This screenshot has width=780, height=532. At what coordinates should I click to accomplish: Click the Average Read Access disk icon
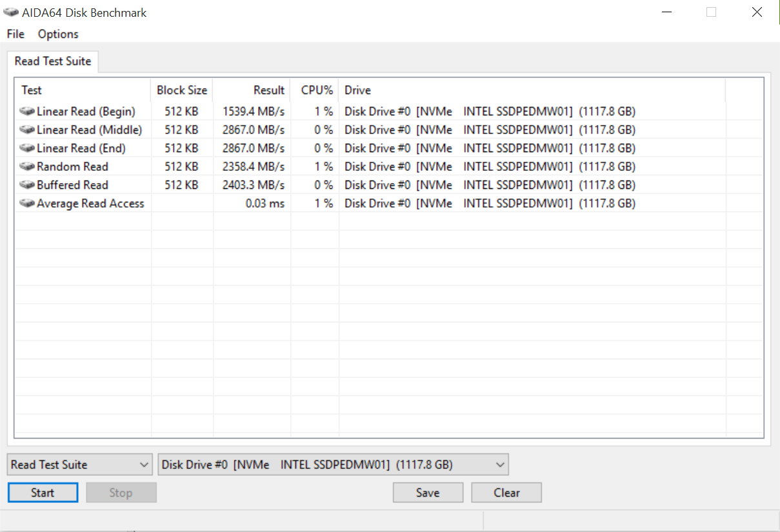[27, 203]
